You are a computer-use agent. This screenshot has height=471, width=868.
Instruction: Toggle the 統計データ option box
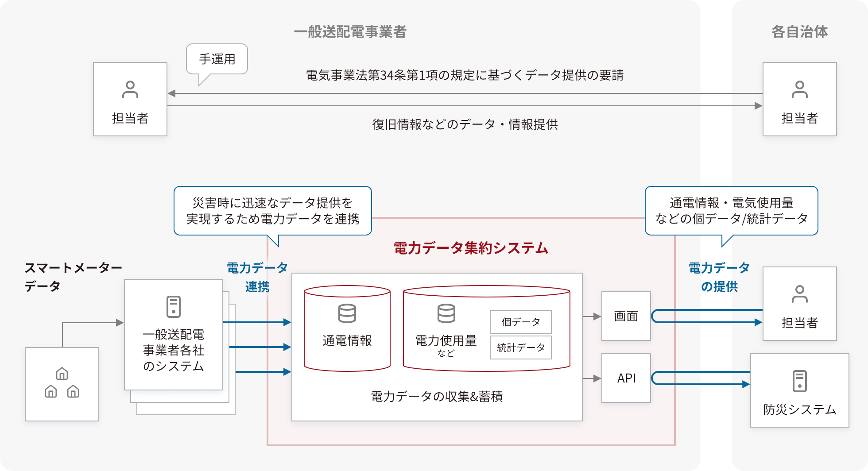(520, 348)
